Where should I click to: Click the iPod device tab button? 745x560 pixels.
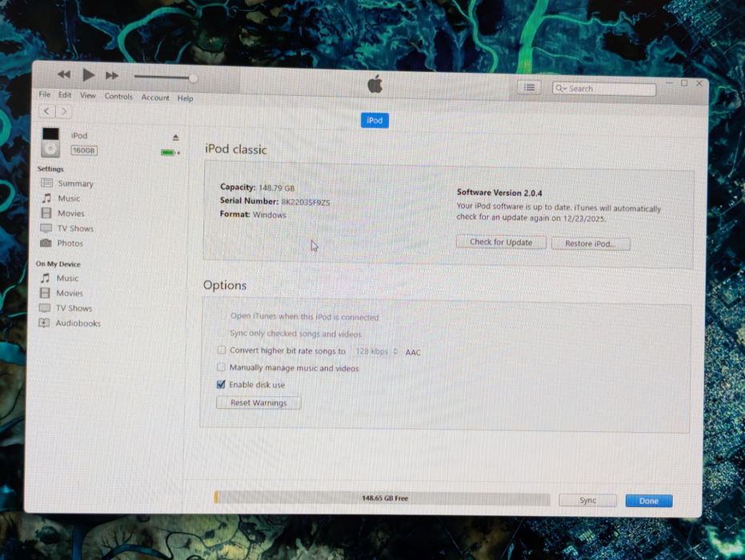pyautogui.click(x=375, y=120)
